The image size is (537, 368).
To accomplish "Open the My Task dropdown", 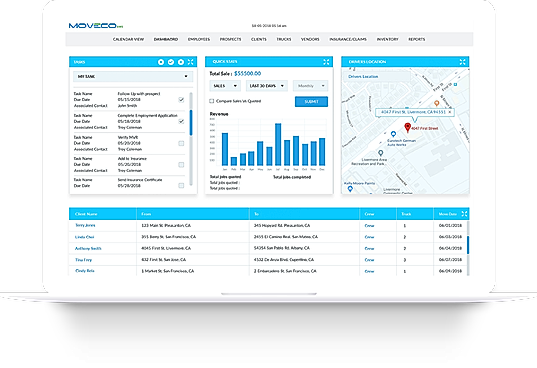I will 133,76.
